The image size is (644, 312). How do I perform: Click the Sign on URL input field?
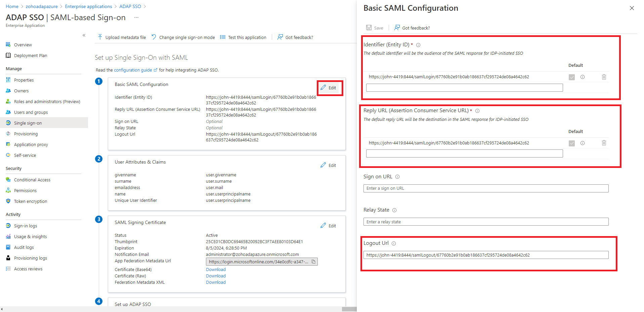[486, 188]
